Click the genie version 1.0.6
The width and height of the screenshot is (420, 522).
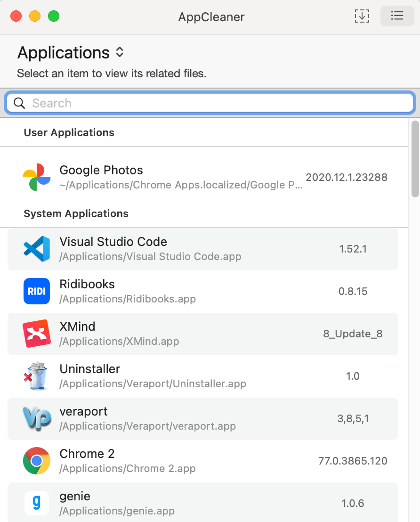tap(353, 503)
